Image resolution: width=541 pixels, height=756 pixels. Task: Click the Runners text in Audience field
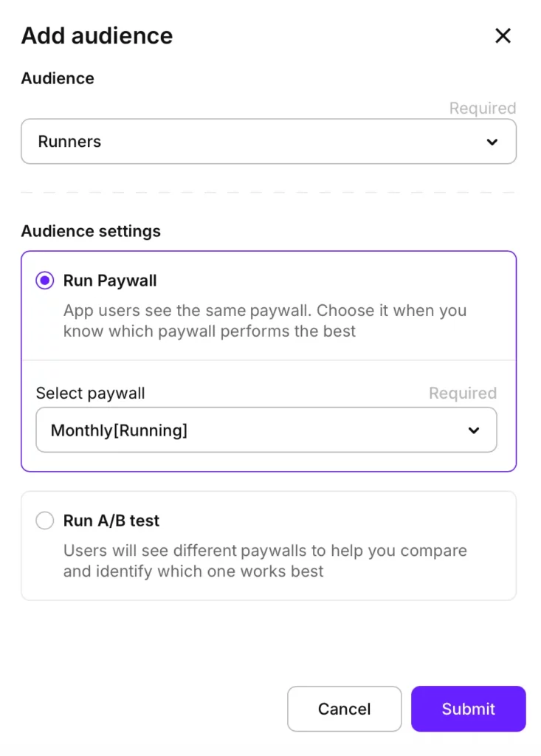coord(69,142)
